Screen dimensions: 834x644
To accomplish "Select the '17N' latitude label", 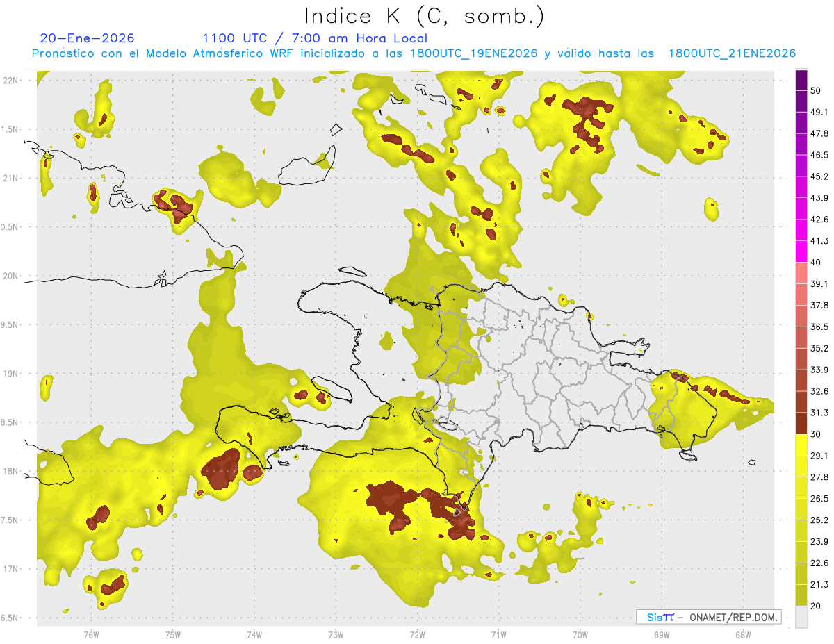I will point(10,569).
